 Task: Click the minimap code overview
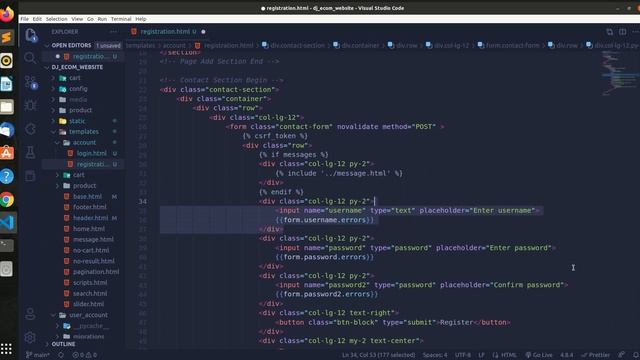[x=620, y=73]
